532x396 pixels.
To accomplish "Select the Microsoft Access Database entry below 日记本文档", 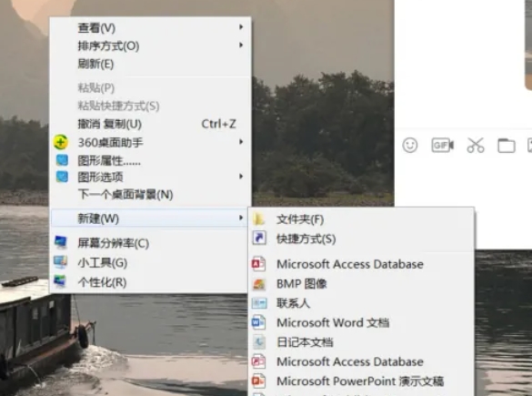I will [362, 361].
